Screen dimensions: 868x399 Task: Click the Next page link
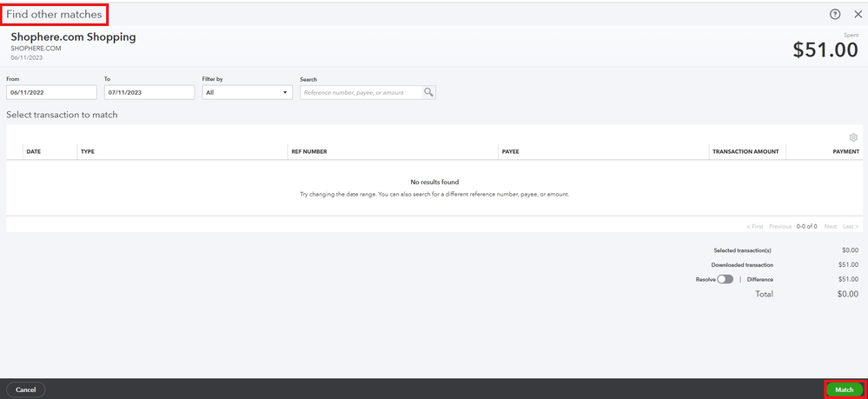click(831, 227)
